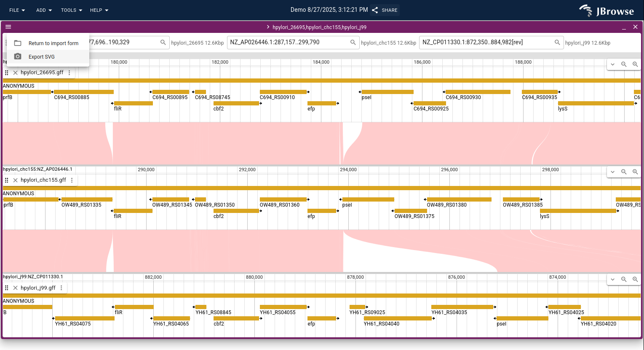Expand view title chevron hpylori_26695,hpylori_chc155

pos(268,27)
